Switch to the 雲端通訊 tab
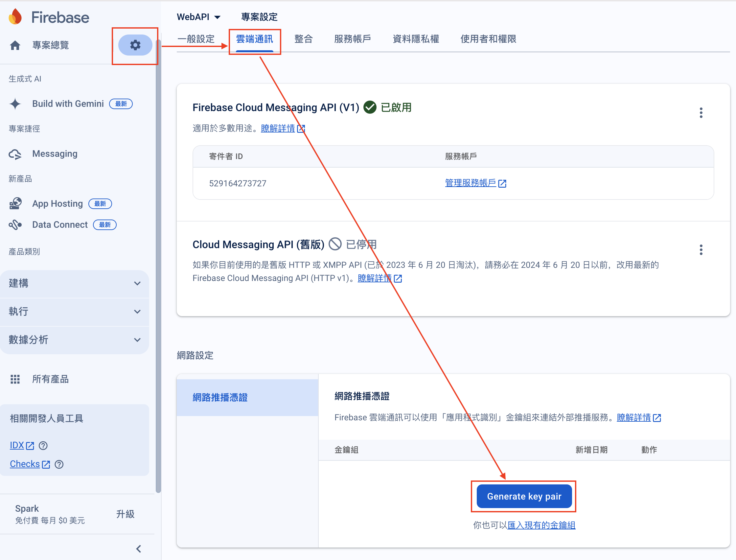Screen dimensions: 736x560 pyautogui.click(x=255, y=39)
